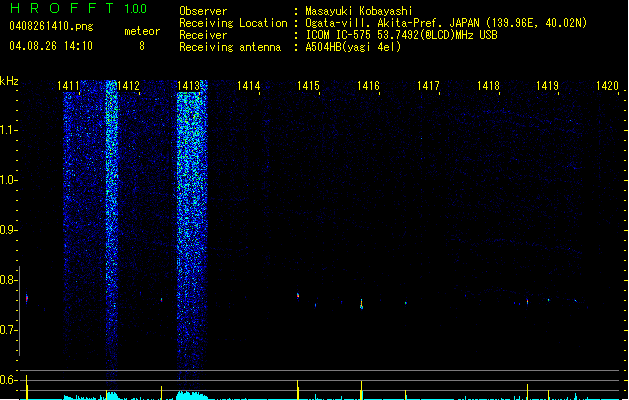The height and width of the screenshot is (400, 629).
Task: Click the 0.6 kHz frequency tick label
Action: 8,380
